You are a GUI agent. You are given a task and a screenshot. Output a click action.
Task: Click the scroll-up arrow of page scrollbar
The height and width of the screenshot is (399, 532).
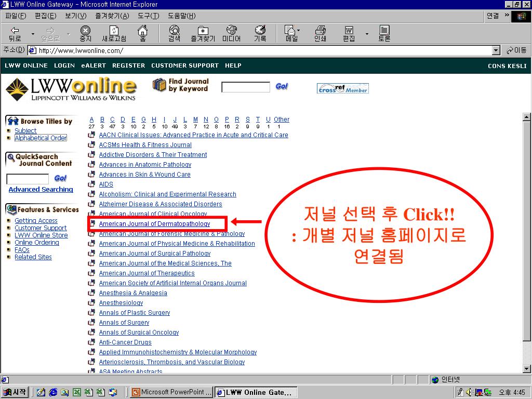(526, 117)
